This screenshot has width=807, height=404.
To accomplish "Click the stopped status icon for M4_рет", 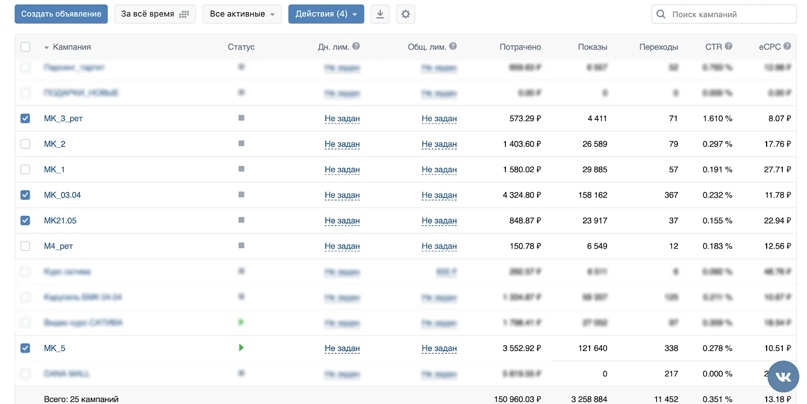I will pos(241,245).
